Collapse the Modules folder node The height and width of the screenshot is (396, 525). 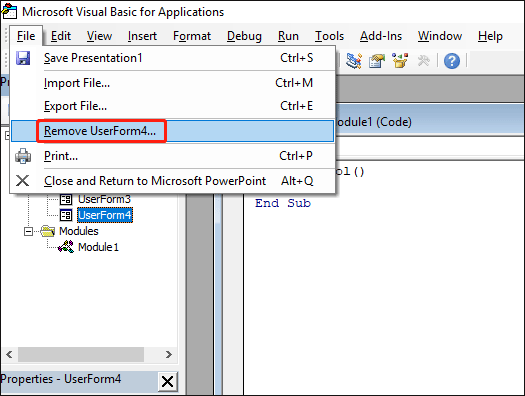point(28,231)
